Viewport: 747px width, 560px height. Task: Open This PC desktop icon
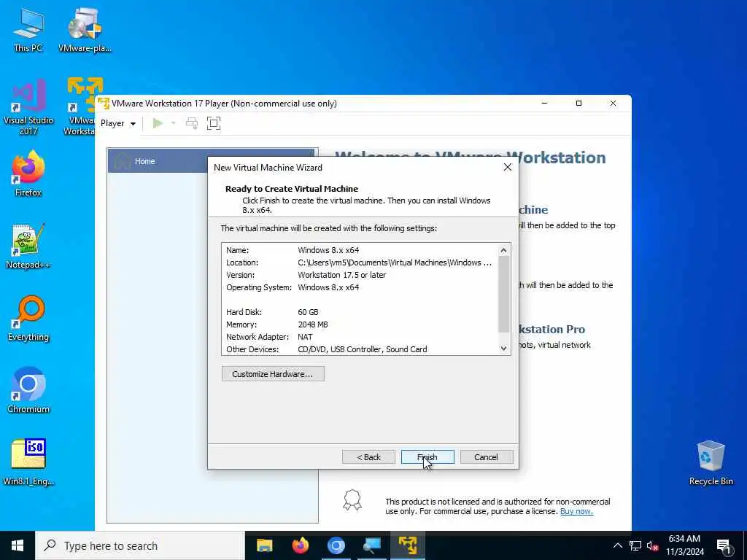(28, 30)
